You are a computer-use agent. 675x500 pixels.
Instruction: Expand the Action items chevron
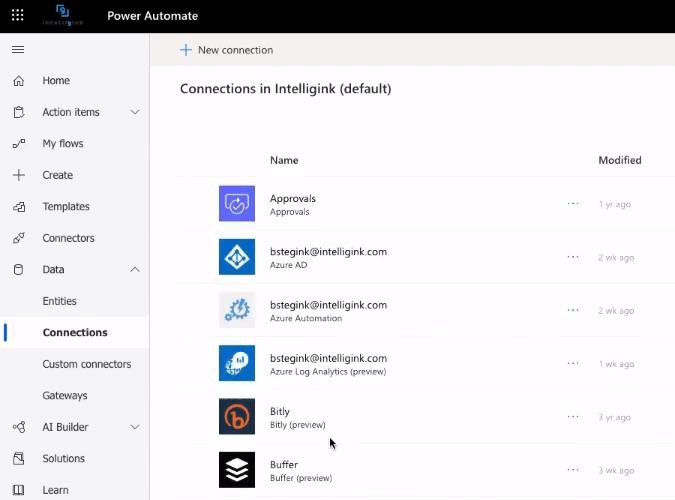135,112
